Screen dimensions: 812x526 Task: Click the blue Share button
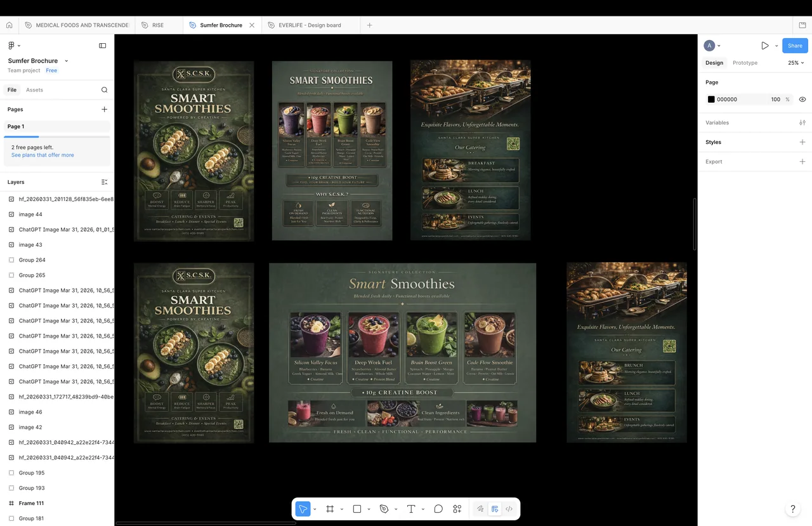[795, 46]
